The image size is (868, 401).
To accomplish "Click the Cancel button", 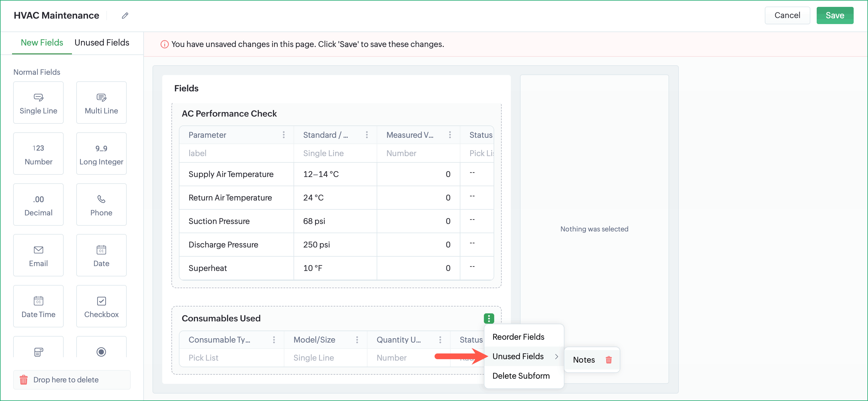I will pos(787,15).
